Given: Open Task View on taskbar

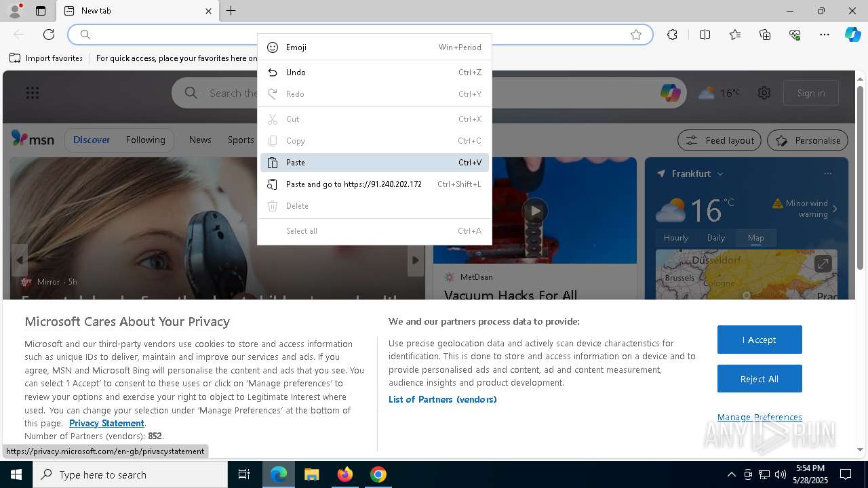Looking at the screenshot, I should point(244,474).
